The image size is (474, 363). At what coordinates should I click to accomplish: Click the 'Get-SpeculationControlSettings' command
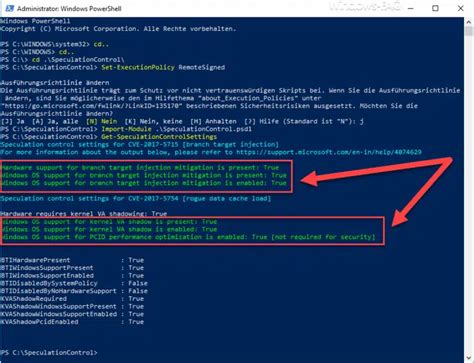point(159,137)
